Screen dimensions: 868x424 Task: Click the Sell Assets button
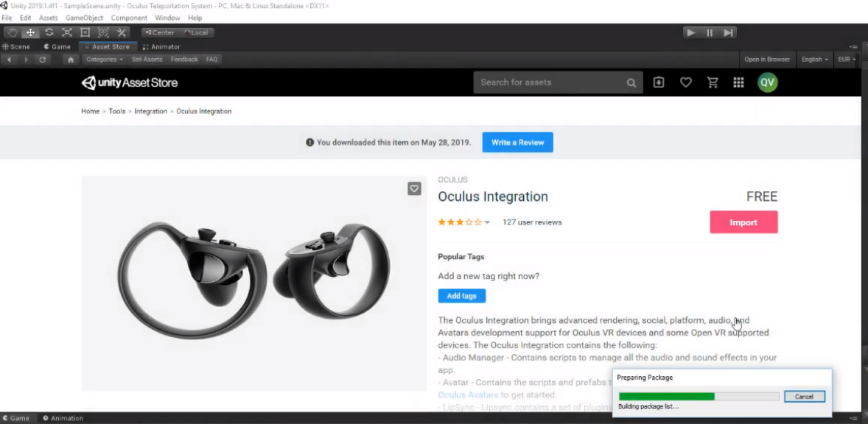coord(147,59)
